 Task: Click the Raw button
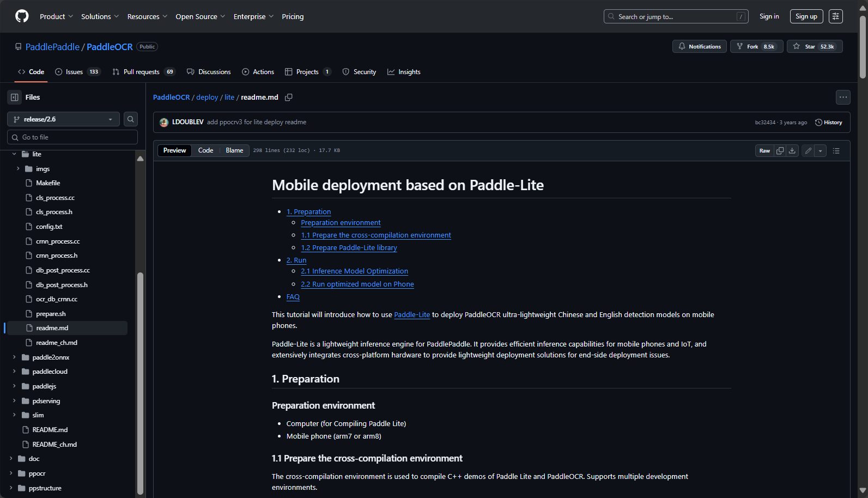click(x=764, y=151)
